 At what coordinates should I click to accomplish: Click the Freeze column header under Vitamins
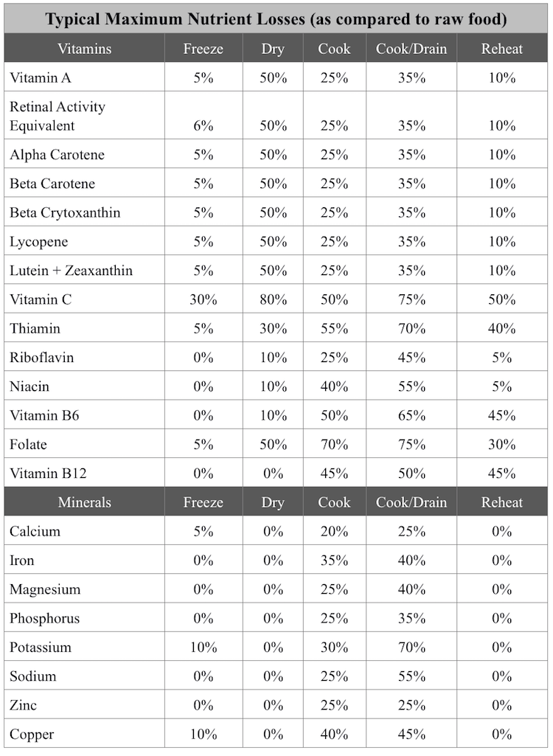(x=203, y=49)
